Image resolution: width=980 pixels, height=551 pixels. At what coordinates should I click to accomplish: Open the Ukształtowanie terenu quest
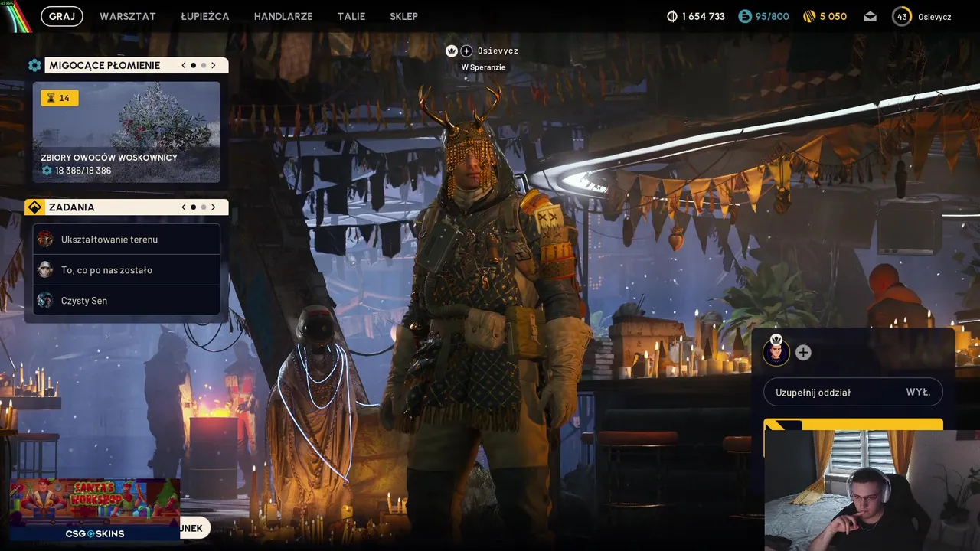click(126, 240)
